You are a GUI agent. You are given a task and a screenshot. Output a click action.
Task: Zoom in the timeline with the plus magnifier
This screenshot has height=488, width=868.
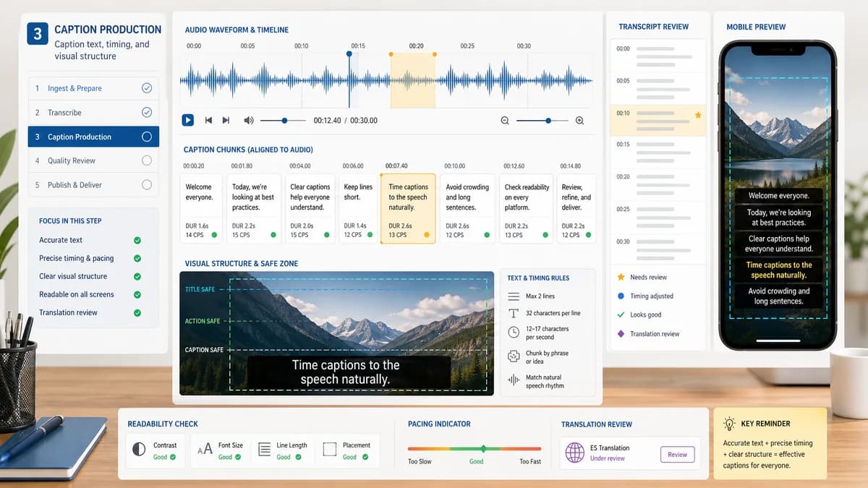[x=579, y=121]
